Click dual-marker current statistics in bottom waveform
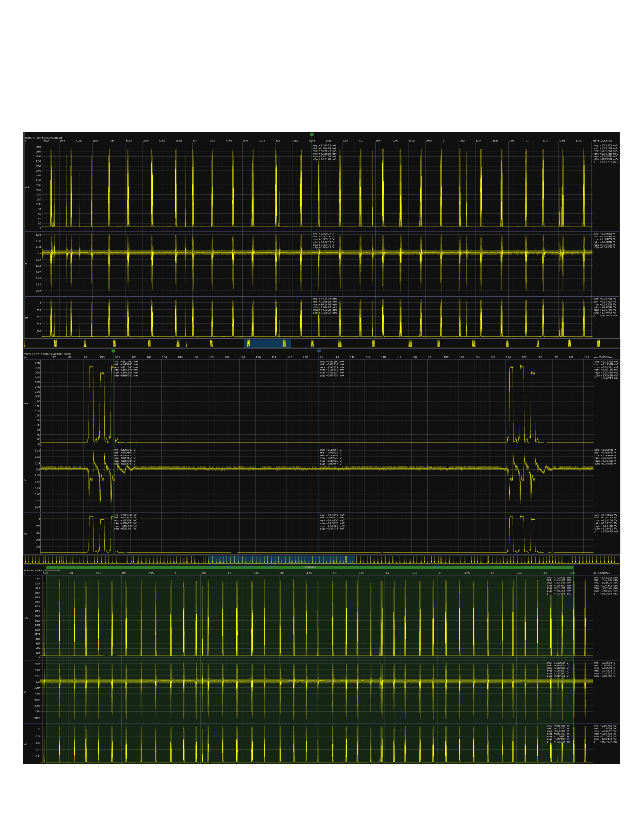 point(559,586)
